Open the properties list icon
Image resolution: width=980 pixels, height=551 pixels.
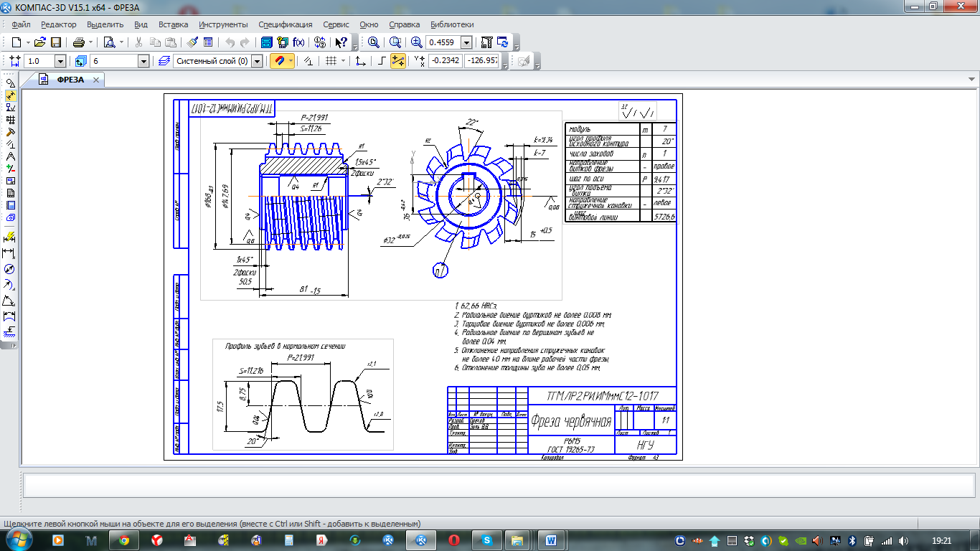coord(208,42)
